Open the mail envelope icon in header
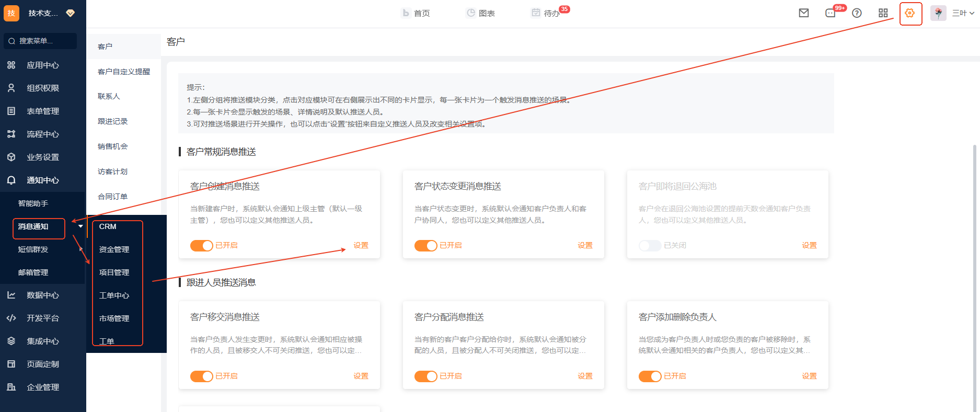The height and width of the screenshot is (412, 980). [804, 13]
